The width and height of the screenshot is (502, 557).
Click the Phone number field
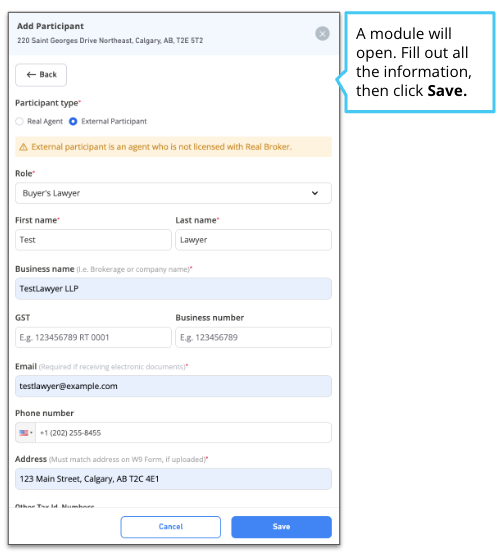click(x=183, y=433)
